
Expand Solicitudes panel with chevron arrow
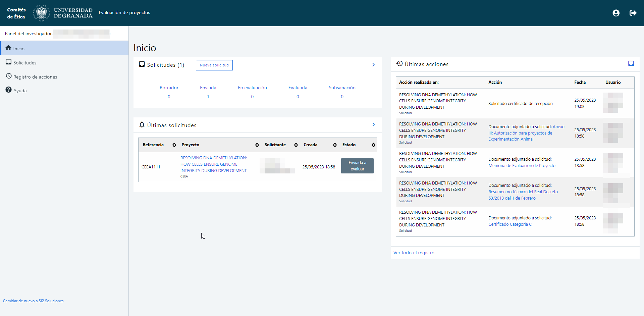click(x=373, y=65)
